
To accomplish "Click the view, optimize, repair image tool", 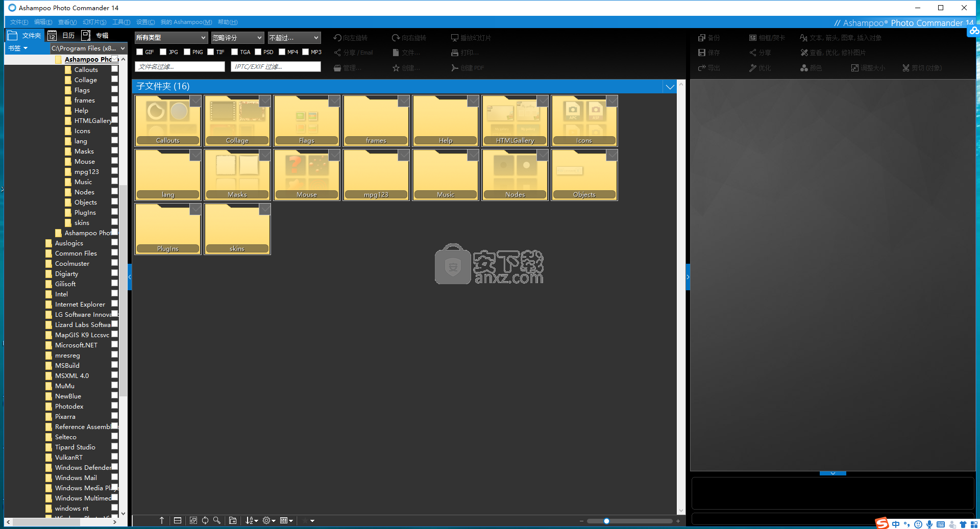I will tap(832, 53).
